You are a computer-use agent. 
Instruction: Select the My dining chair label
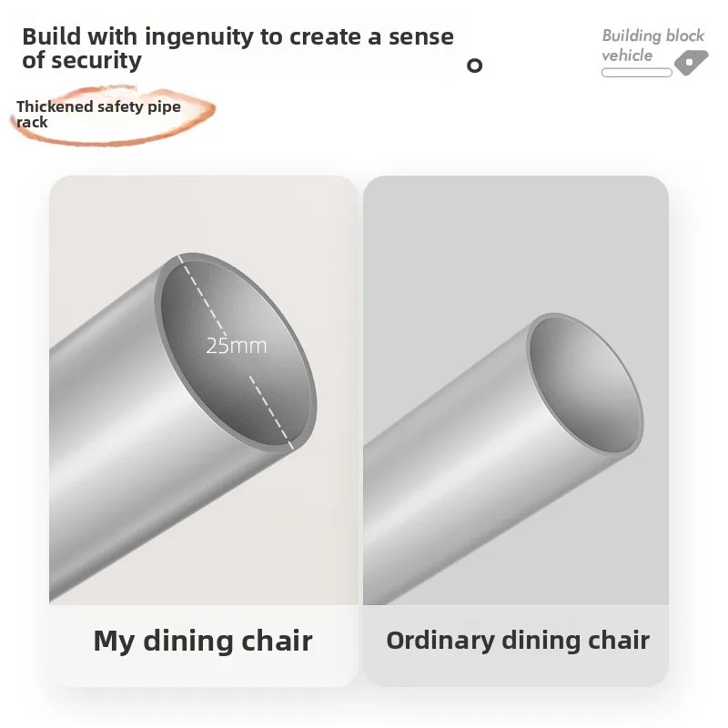tap(203, 642)
